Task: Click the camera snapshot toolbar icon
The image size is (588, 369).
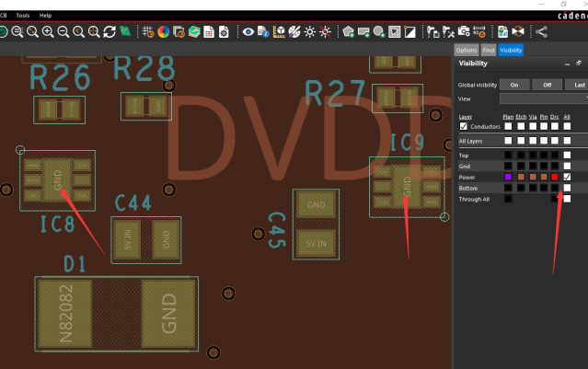Action: click(464, 32)
